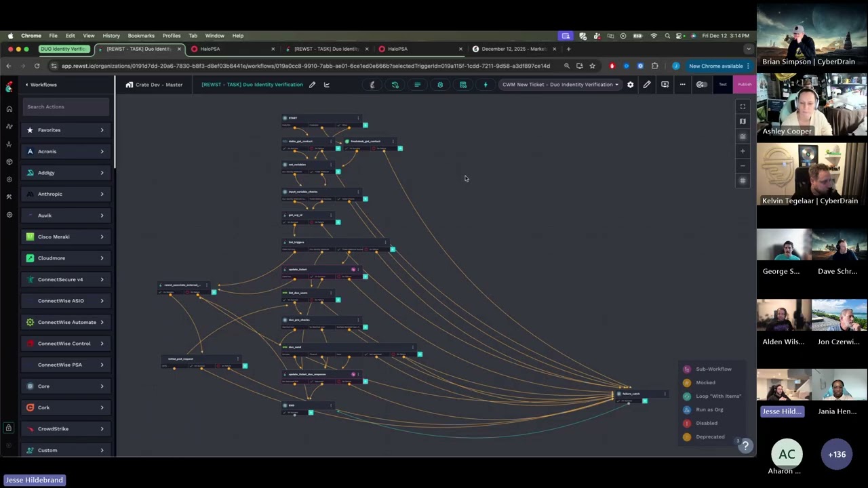Click the lightning bolt triggers icon

485,85
